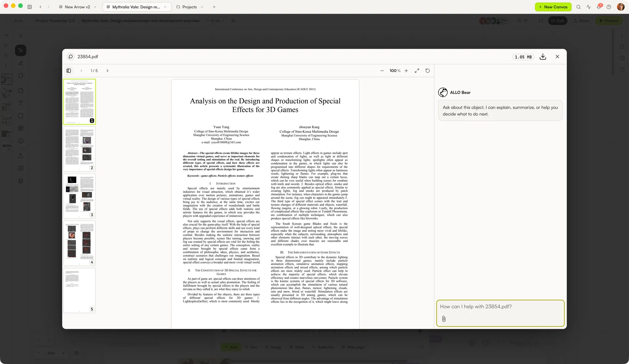Image resolution: width=629 pixels, height=364 pixels.
Task: Select page 1 thumbnail
Action: (79, 102)
